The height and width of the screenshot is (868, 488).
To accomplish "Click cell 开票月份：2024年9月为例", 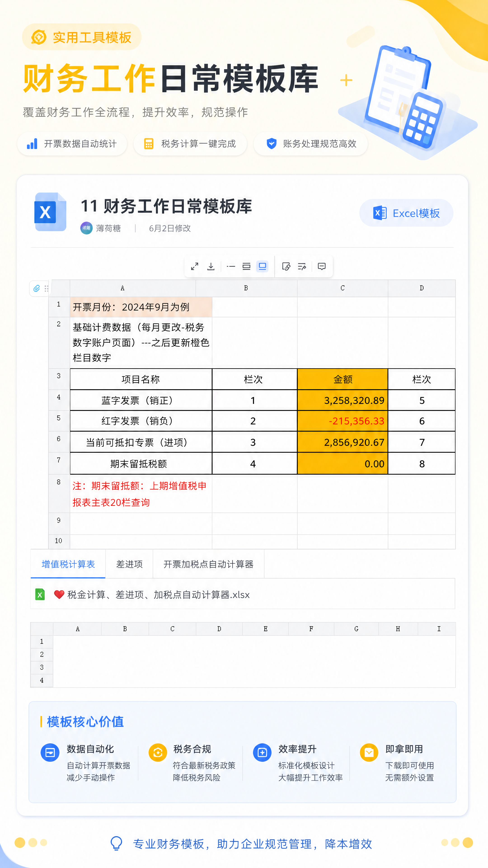I will click(x=141, y=307).
